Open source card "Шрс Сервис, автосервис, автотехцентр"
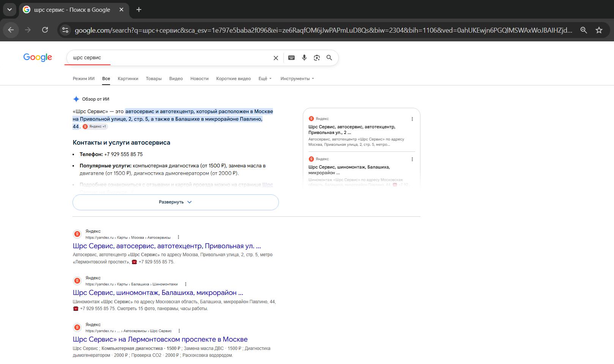The image size is (614, 364). 352,129
